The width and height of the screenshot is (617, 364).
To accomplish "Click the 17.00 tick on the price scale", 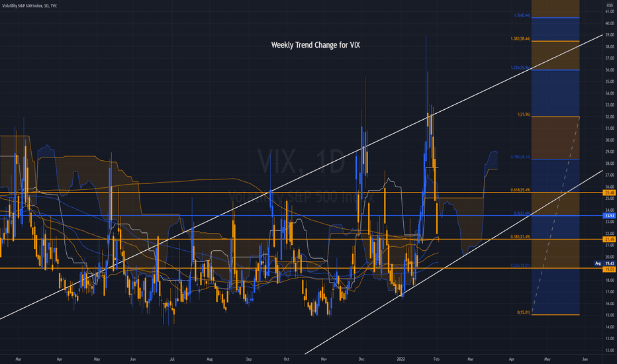I will point(610,292).
